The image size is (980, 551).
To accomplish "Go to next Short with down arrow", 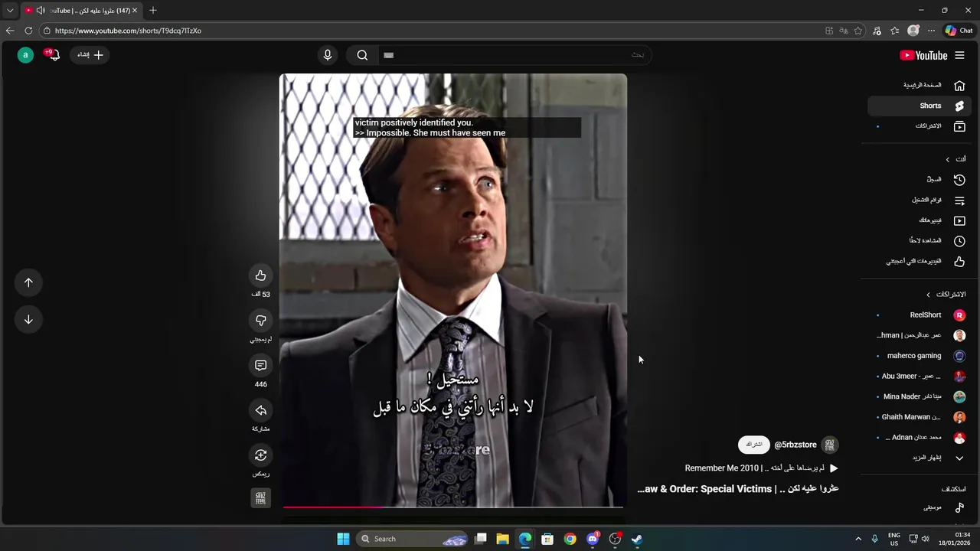I will (28, 320).
